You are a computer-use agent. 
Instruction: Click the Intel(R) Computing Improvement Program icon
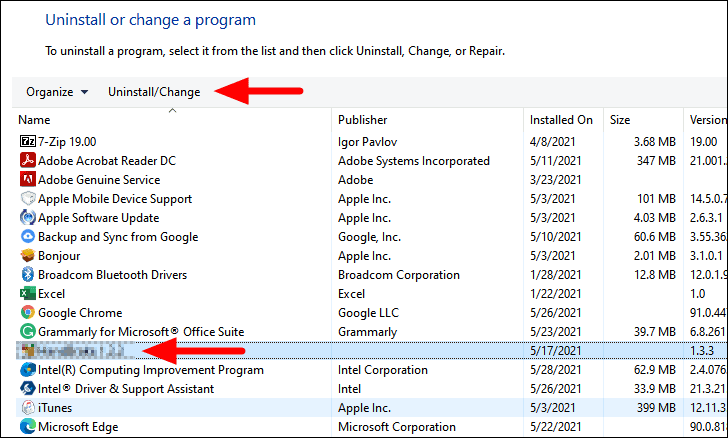28,370
